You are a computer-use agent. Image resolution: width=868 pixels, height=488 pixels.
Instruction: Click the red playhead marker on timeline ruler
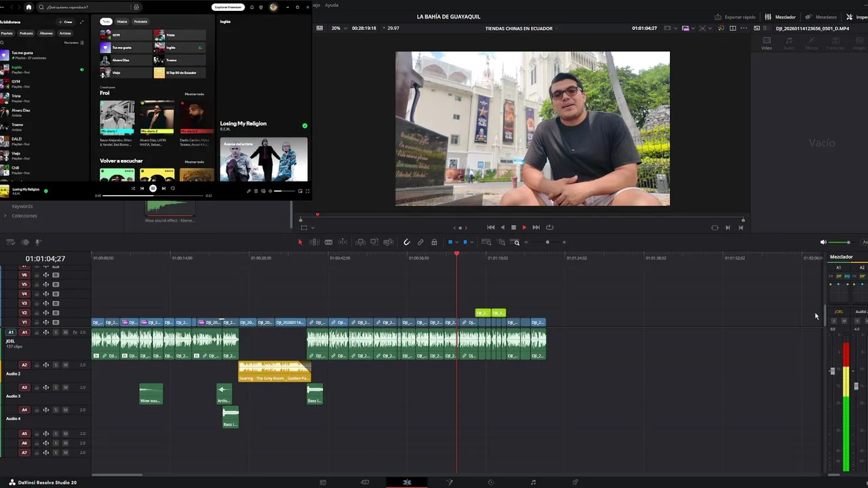click(456, 253)
